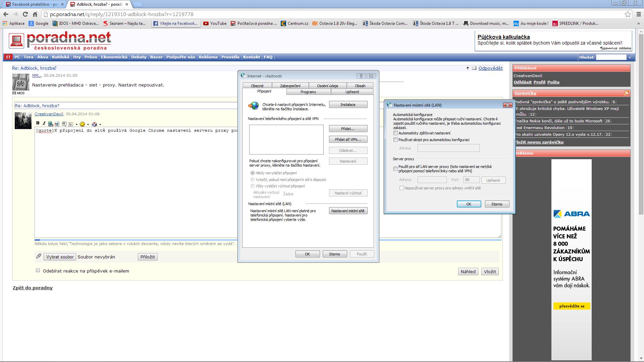The image size is (644, 362).
Task: Open the special characters cube dropdown arrow
Action: 100,125
